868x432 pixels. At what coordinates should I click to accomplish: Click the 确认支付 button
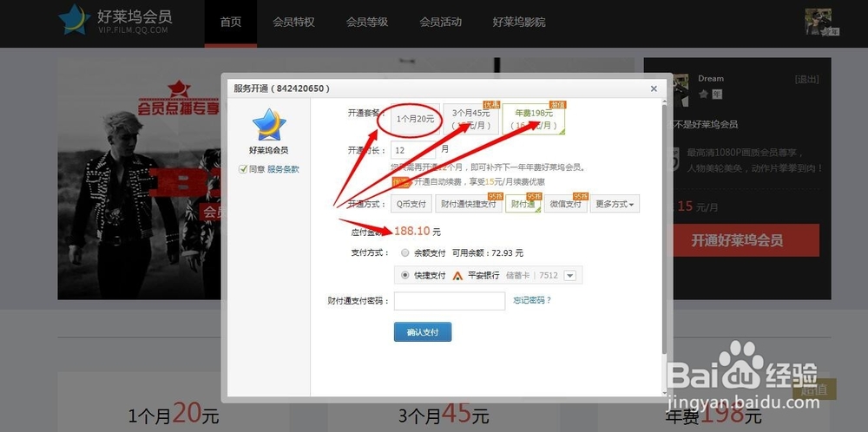click(423, 332)
